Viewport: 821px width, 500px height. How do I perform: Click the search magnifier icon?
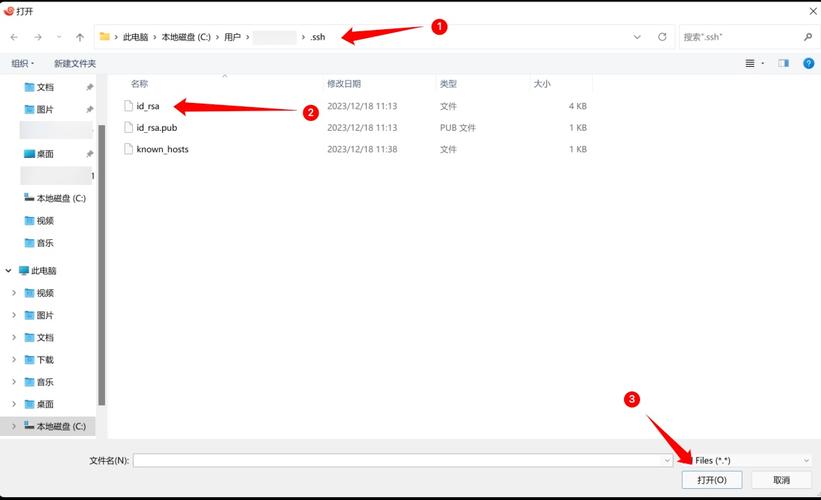point(808,37)
